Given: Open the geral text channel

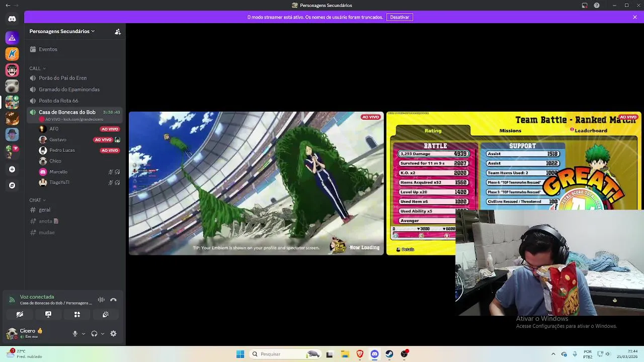Looking at the screenshot, I should [75, 210].
